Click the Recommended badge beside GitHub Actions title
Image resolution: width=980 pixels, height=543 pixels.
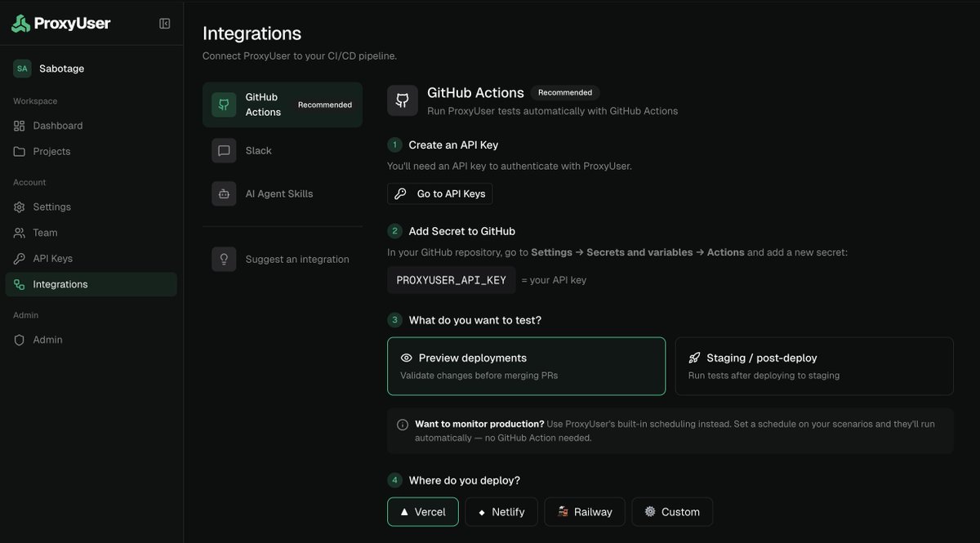coord(565,93)
